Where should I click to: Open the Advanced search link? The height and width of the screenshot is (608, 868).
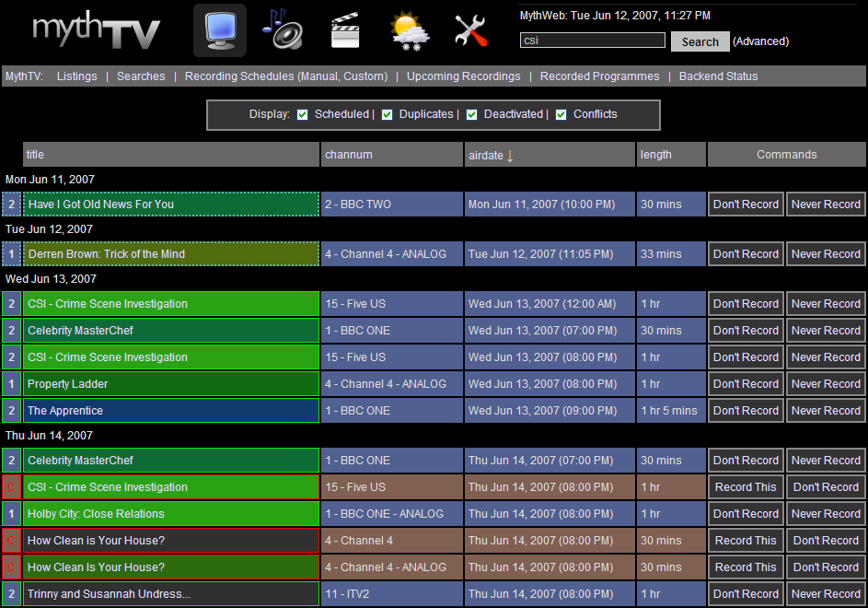pyautogui.click(x=760, y=41)
